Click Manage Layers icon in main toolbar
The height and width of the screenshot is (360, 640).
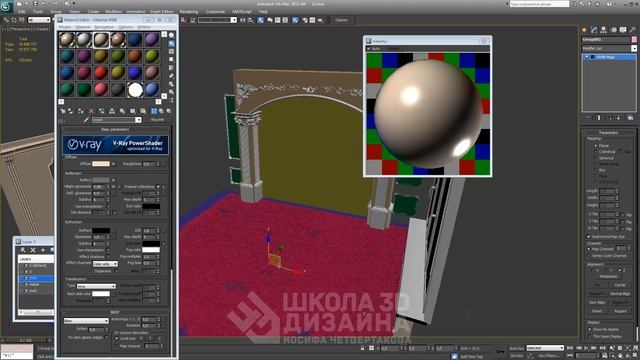click(x=260, y=20)
